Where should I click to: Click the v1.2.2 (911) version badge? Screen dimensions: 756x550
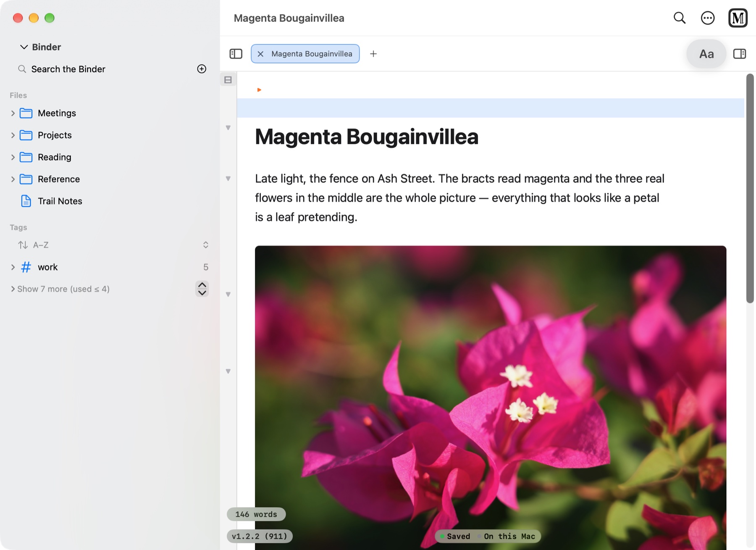260,536
